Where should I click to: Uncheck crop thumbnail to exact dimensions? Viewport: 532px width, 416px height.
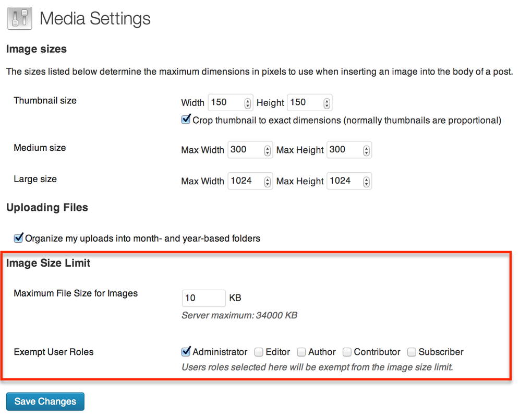point(186,120)
